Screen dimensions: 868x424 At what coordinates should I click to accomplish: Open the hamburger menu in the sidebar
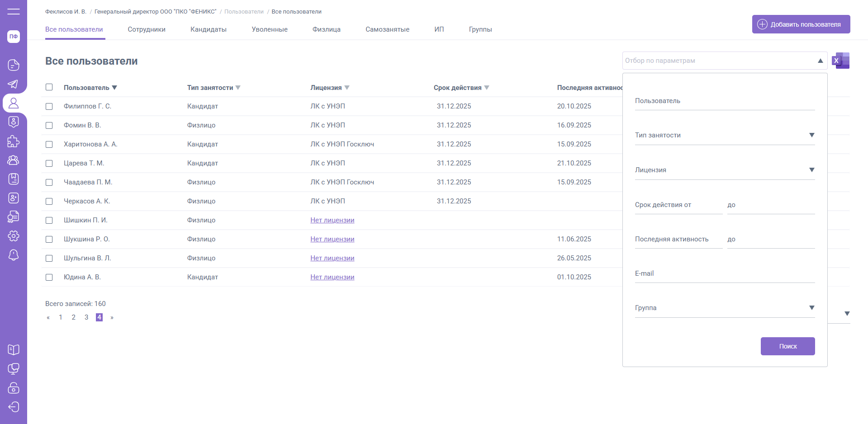[x=14, y=11]
